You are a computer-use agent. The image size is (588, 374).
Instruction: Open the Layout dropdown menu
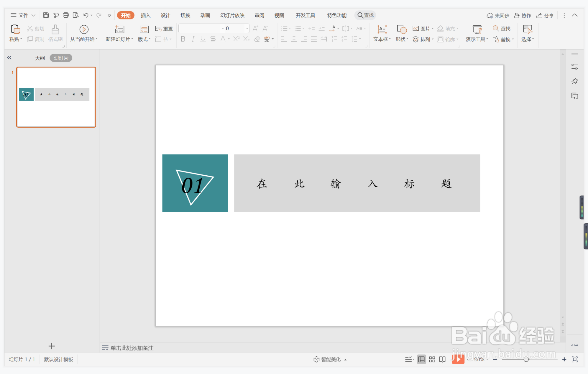(144, 39)
